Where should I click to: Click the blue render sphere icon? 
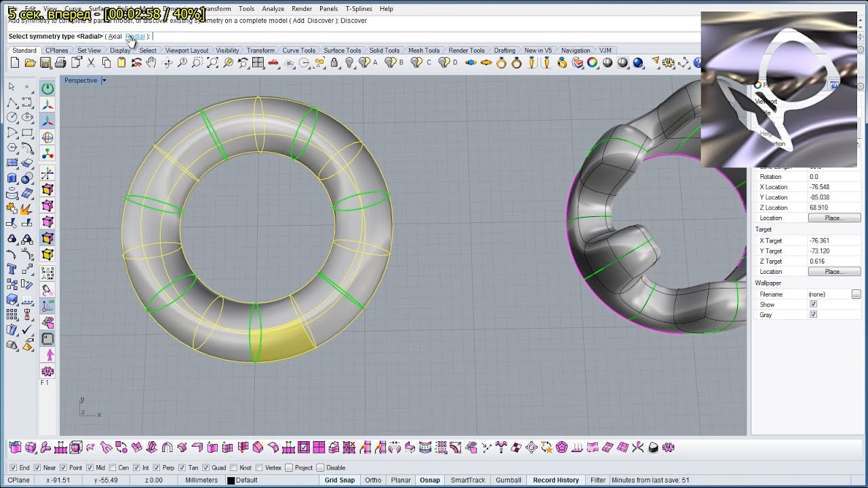(x=638, y=63)
